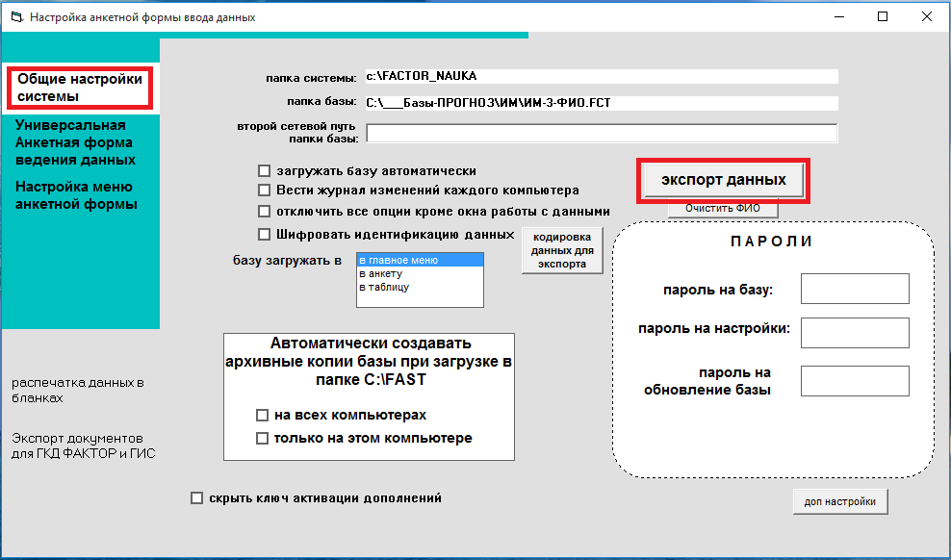
Task: Focus the пароль на базу field
Action: click(855, 289)
